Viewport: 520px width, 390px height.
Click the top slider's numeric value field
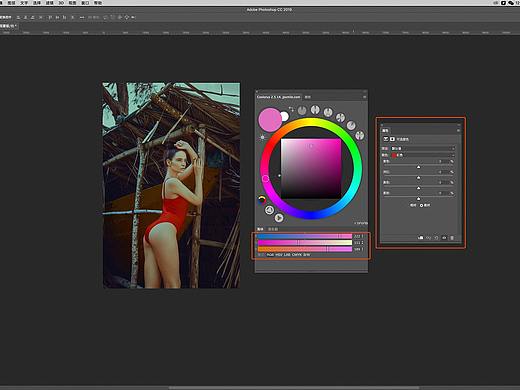tap(358, 236)
